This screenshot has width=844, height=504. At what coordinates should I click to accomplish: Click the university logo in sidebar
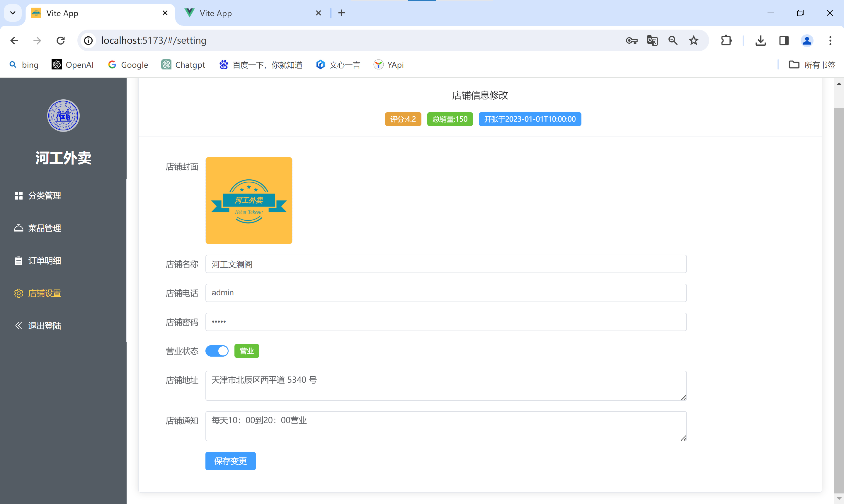[x=63, y=115]
